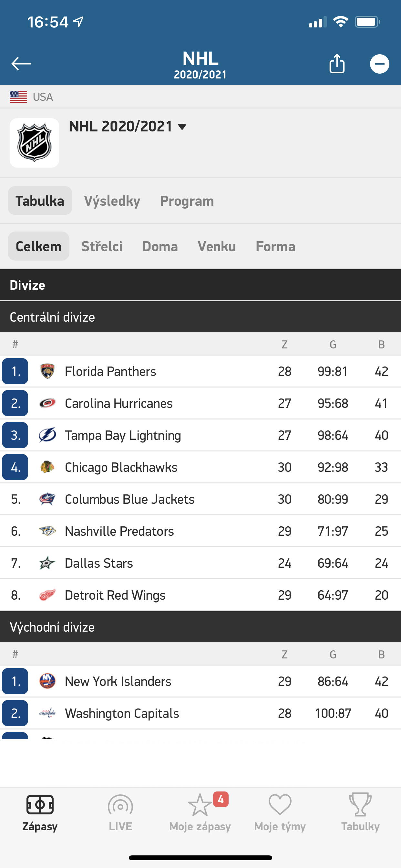Show the Doma standings

coord(160,246)
